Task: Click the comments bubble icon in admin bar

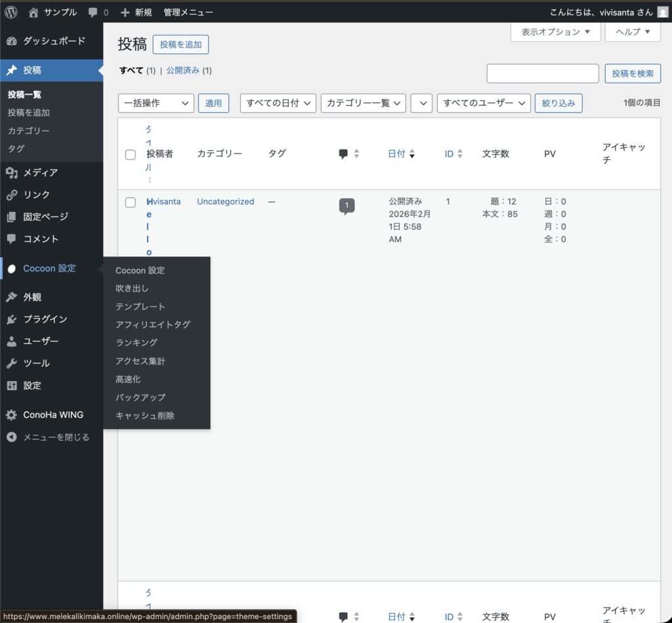Action: pyautogui.click(x=93, y=12)
